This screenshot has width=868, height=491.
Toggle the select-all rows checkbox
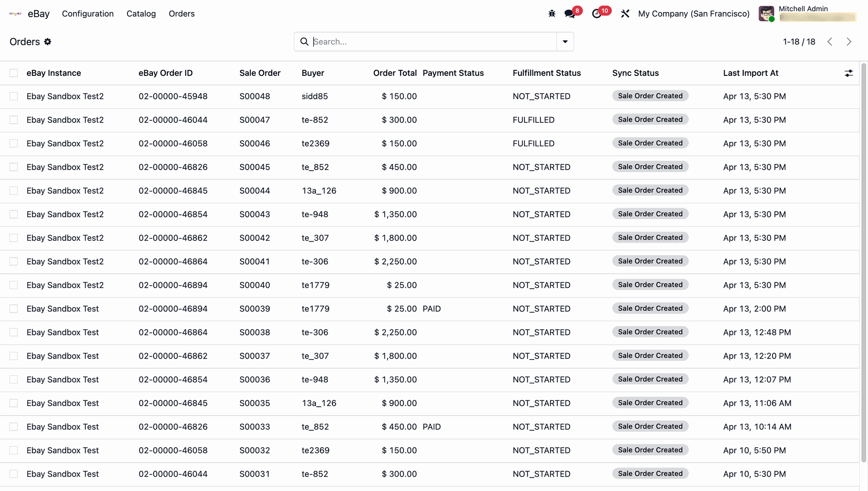coord(14,73)
